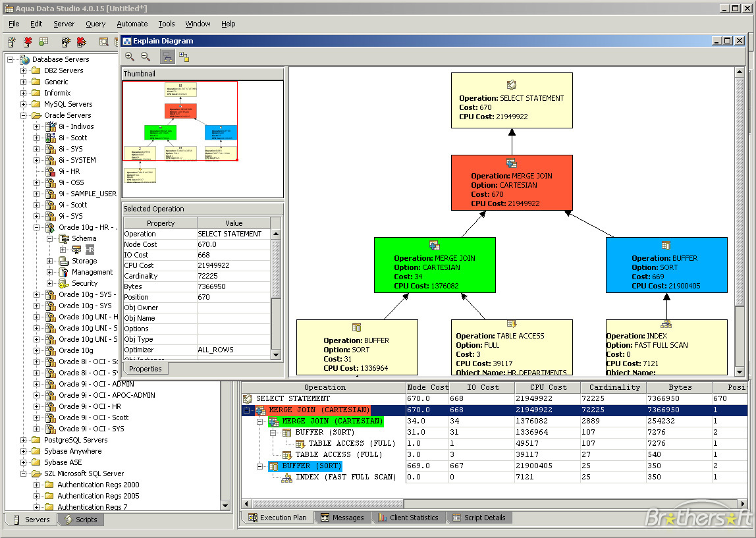This screenshot has width=756, height=538.
Task: Collapse the Database Servers root node
Action: (x=10, y=59)
